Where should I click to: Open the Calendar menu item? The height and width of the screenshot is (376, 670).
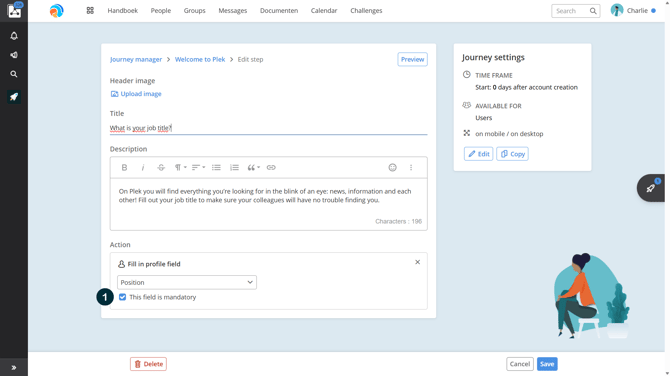point(324,11)
